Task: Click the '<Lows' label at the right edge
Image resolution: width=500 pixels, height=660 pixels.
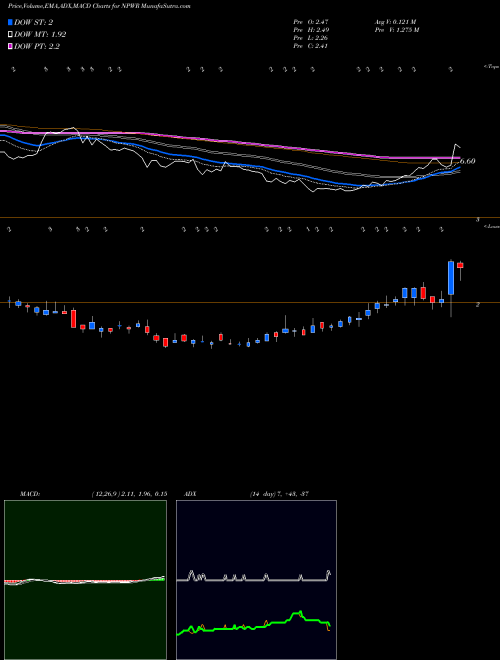Action: tap(492, 226)
